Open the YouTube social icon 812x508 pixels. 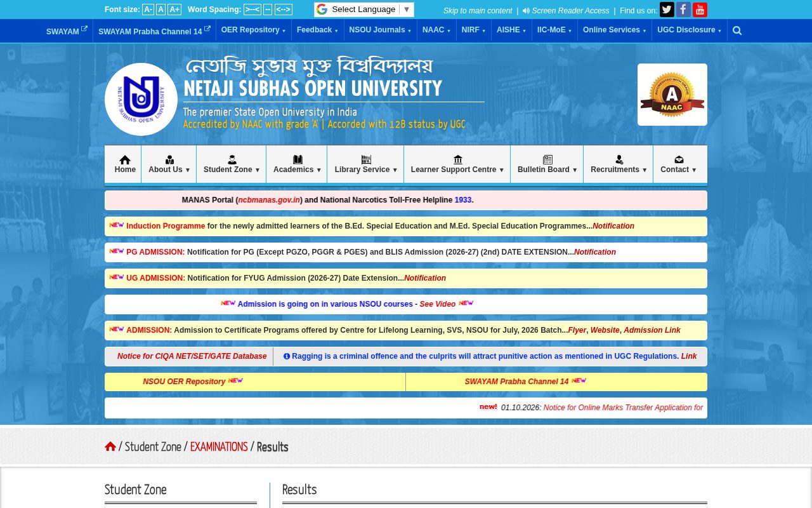(x=700, y=10)
